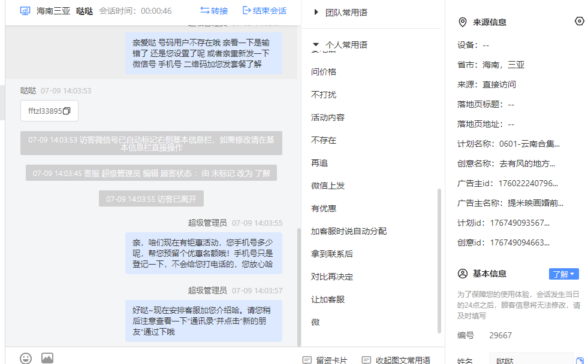Click the 广告主名称 提米映画婚前 value
588x364 pixels.
[535, 204]
